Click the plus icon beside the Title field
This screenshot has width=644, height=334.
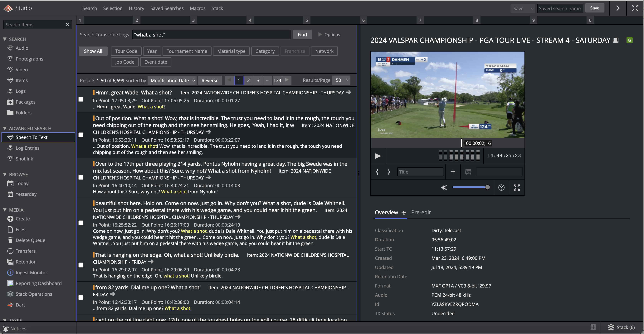point(453,172)
